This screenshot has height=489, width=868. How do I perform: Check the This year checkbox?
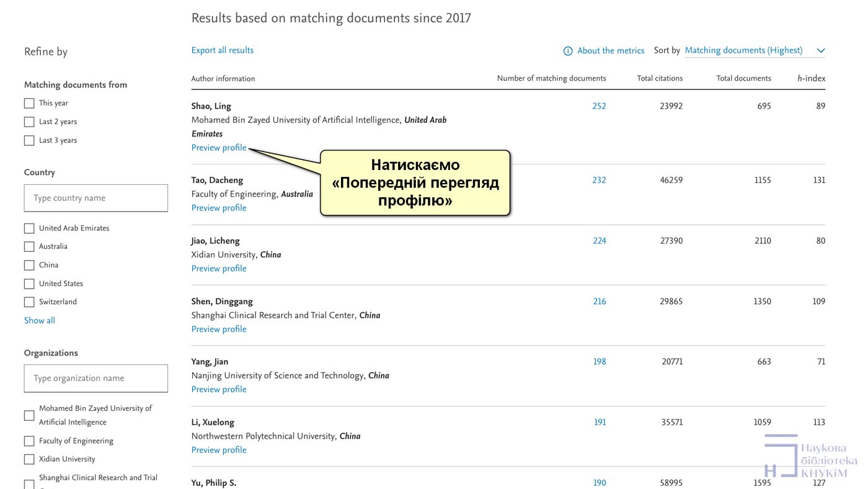point(29,104)
